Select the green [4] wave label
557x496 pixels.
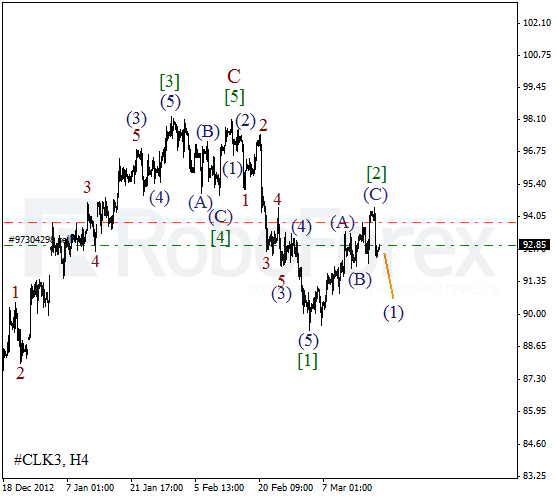tap(220, 237)
